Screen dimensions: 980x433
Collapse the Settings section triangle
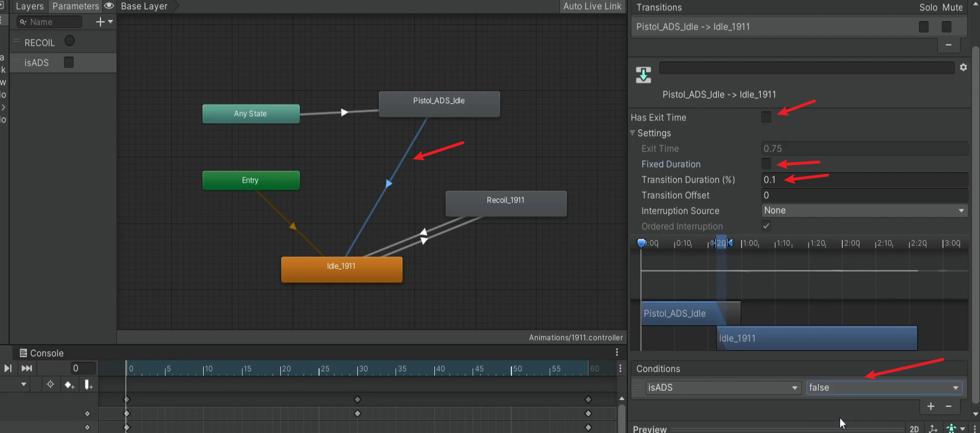[x=632, y=133]
